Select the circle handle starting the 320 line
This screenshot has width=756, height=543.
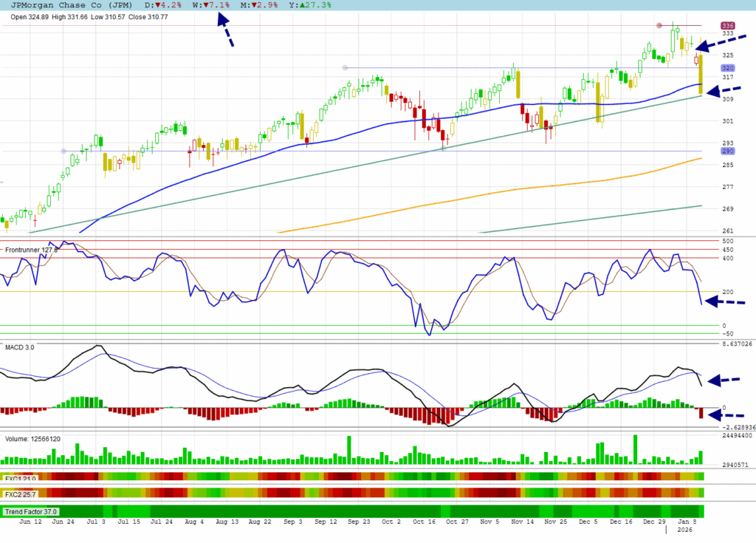345,68
